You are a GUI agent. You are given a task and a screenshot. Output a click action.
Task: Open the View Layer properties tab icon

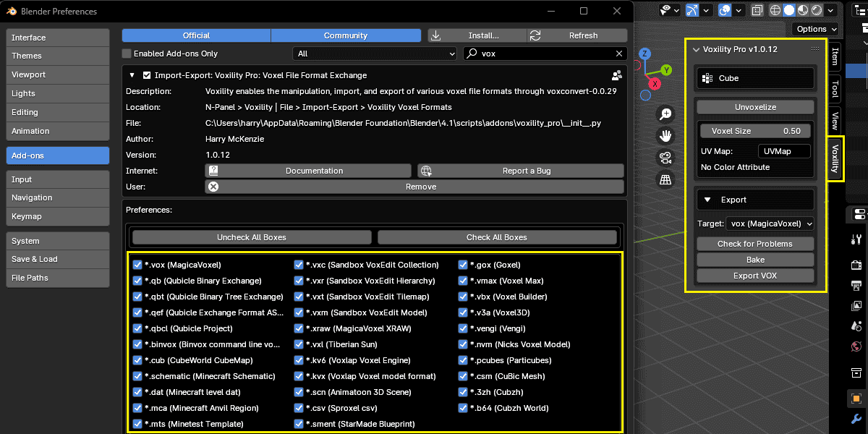point(856,306)
